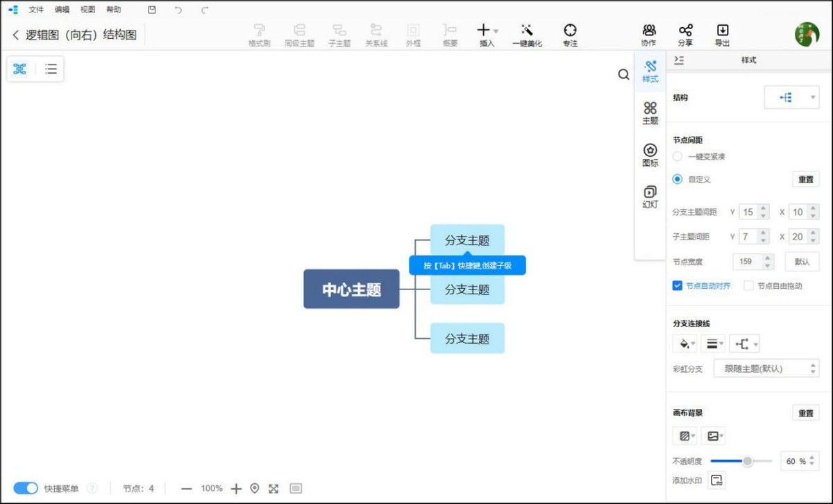Enable the 节点自由拖动 checkbox
This screenshot has width=833, height=504.
(x=748, y=285)
